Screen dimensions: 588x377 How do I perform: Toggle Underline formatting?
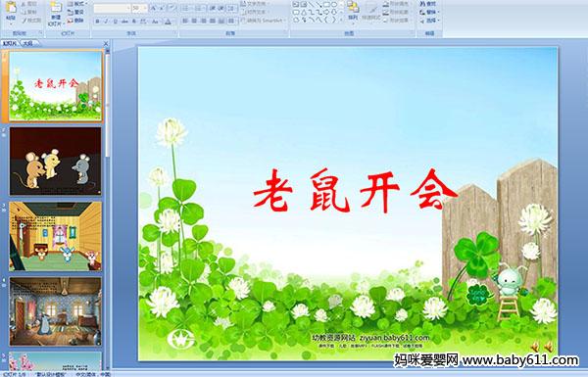[x=115, y=22]
